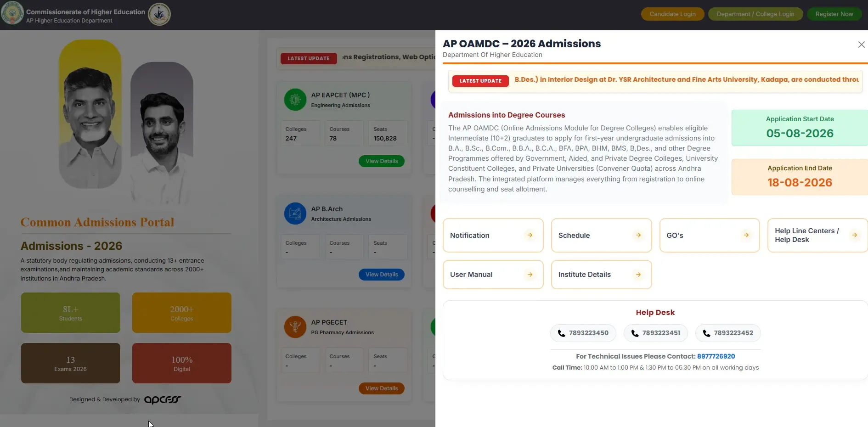The image size is (868, 427).
Task: Click the 2000+ Colleges stat tile
Action: (x=182, y=313)
